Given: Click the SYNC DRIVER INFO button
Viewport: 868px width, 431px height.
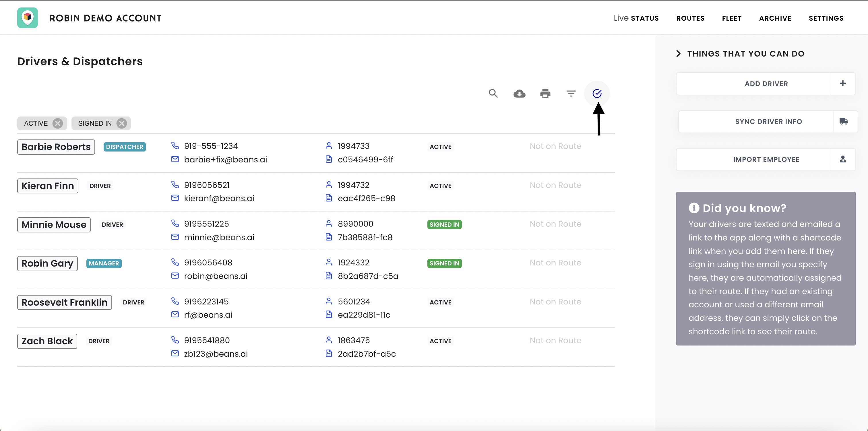Looking at the screenshot, I should pos(768,121).
